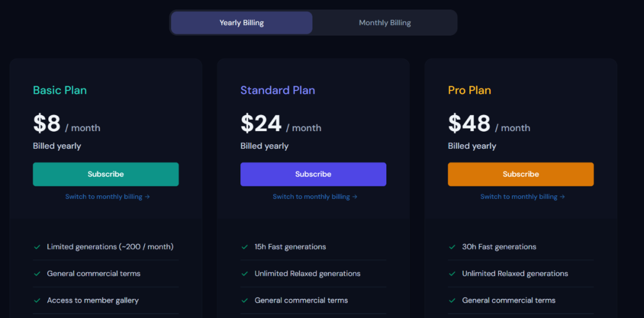
Task: Switch to the Monthly Billing tab
Action: tap(385, 23)
